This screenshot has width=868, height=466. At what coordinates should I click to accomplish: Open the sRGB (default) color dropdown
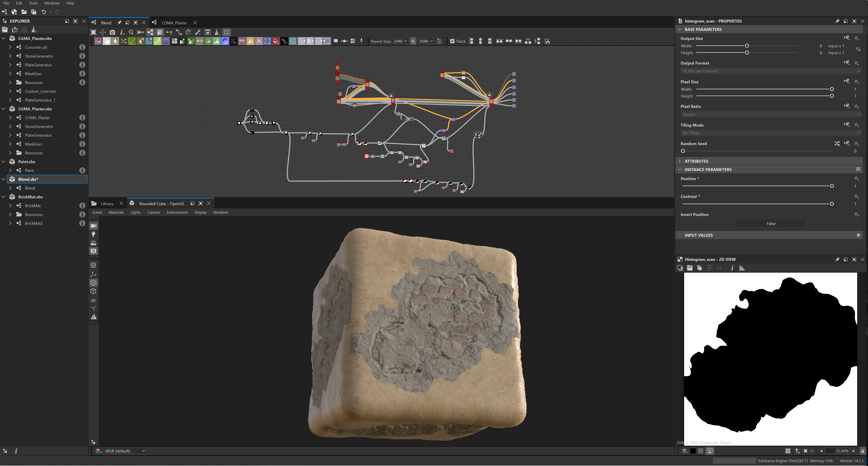coord(124,451)
